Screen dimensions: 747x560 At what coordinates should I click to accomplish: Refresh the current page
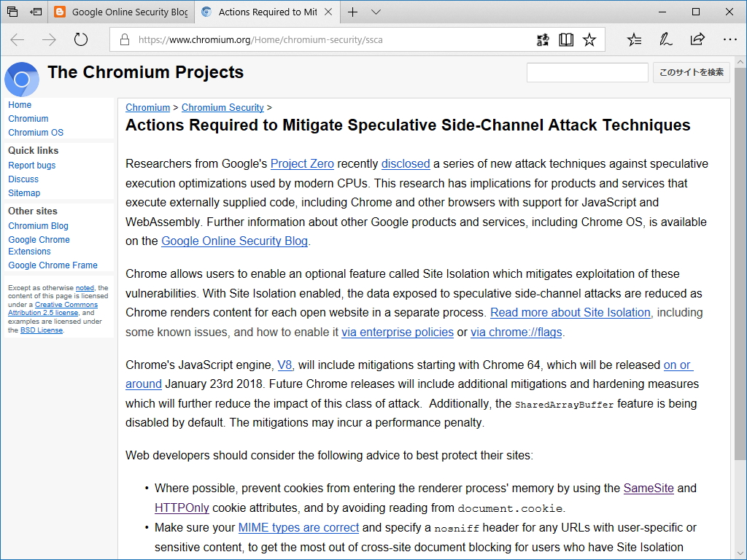click(80, 39)
